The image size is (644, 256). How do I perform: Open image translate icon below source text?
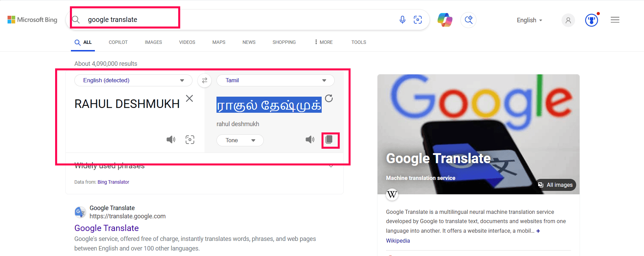[x=190, y=139]
